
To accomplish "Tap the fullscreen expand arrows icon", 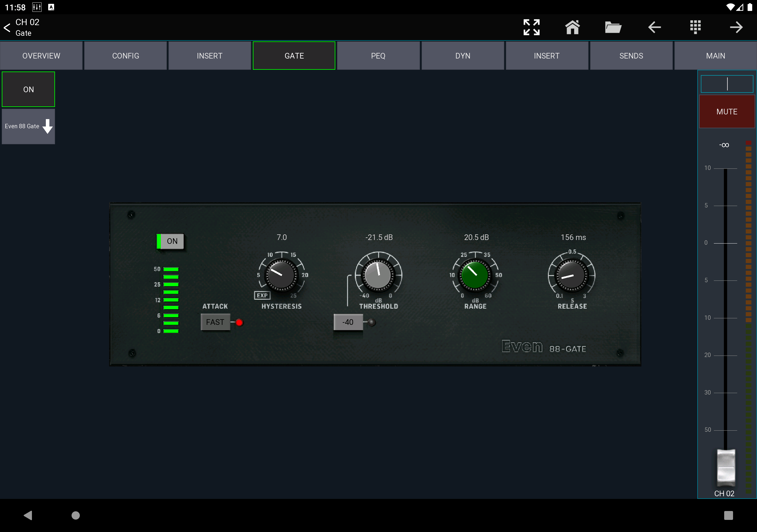I will (x=531, y=27).
